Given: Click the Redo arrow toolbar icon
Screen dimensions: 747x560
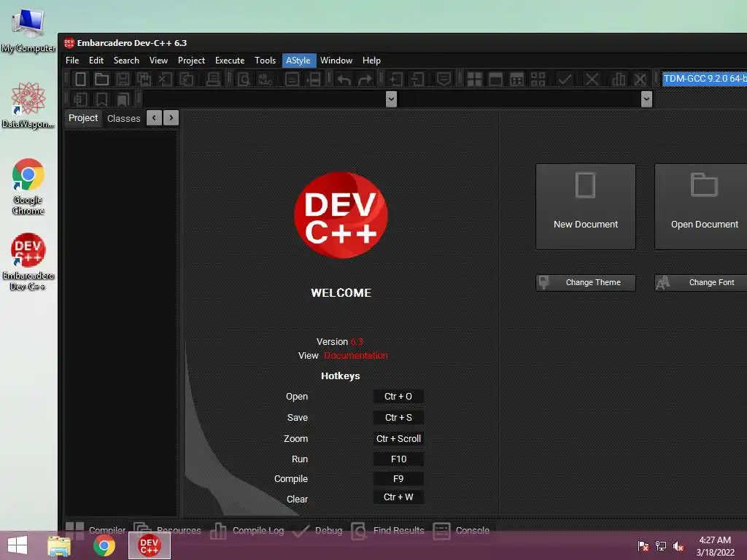Looking at the screenshot, I should point(365,79).
